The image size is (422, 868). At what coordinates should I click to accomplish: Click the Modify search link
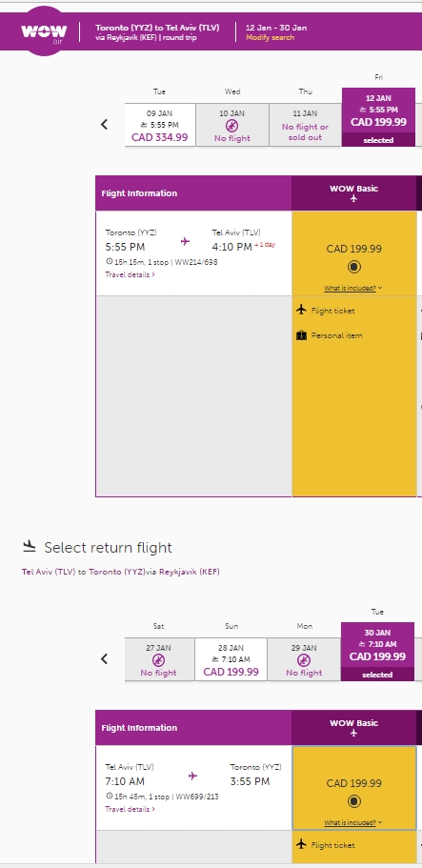click(x=271, y=38)
